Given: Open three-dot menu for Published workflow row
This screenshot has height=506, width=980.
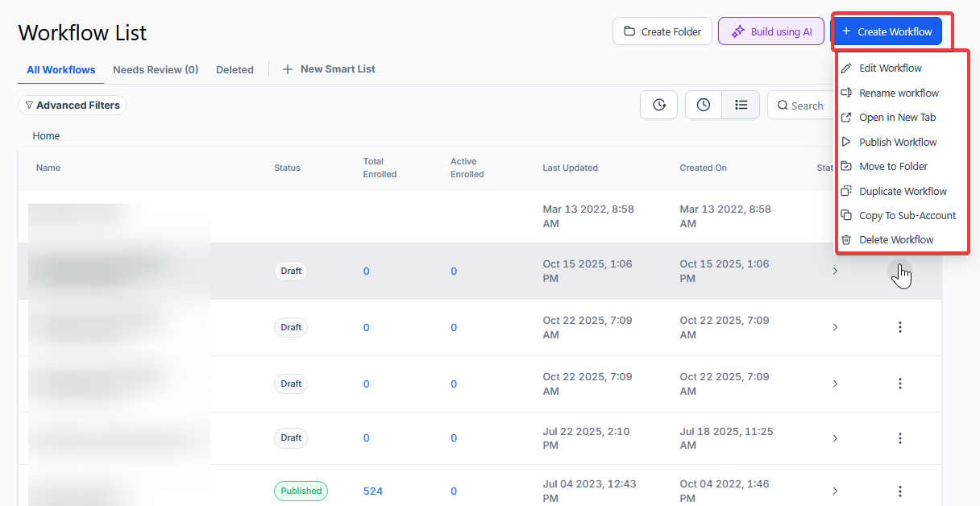Looking at the screenshot, I should [900, 491].
